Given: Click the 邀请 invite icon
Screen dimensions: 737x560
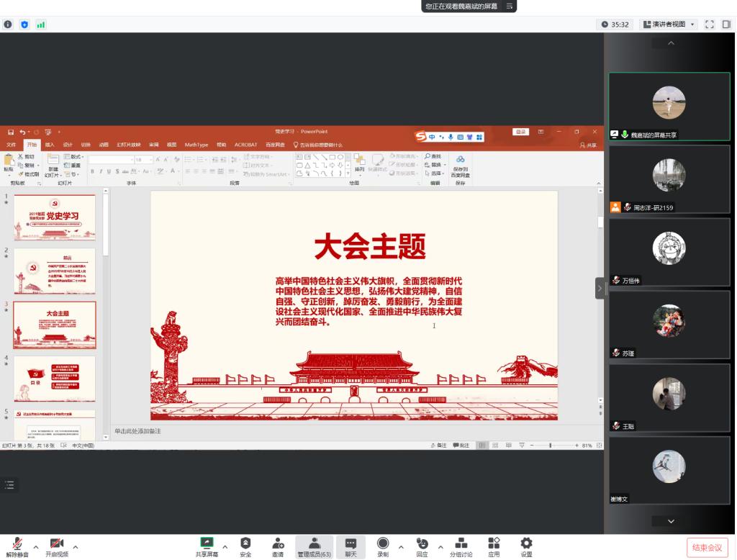Looking at the screenshot, I should coord(278,544).
